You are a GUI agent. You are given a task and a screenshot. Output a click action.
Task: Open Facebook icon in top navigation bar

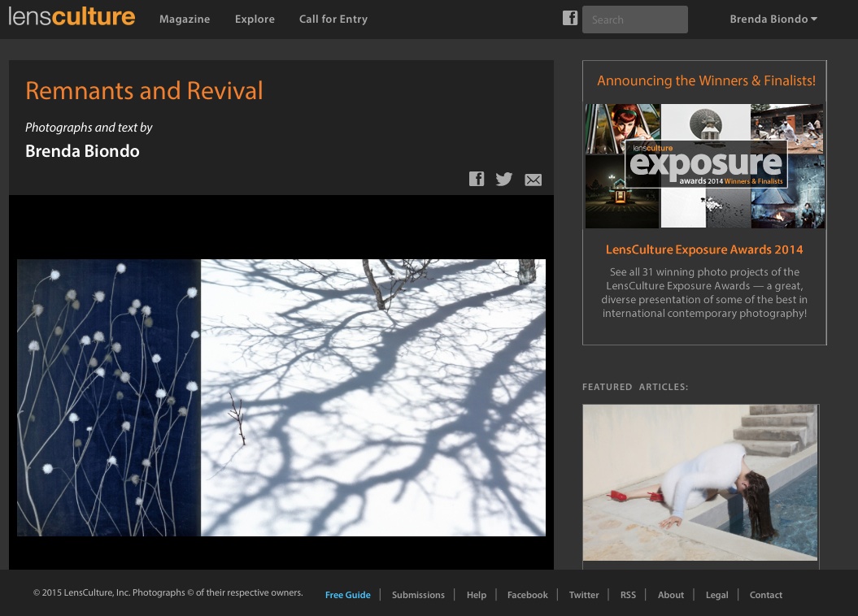[x=570, y=18]
